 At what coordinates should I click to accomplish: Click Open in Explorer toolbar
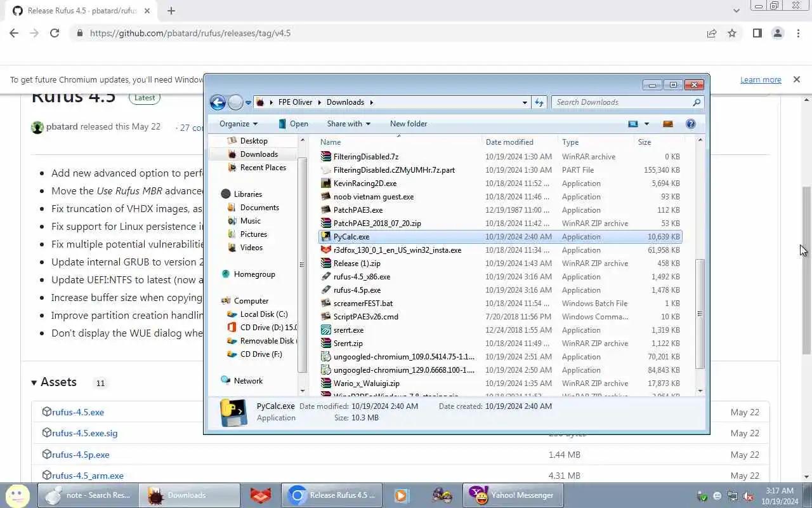[x=293, y=124]
